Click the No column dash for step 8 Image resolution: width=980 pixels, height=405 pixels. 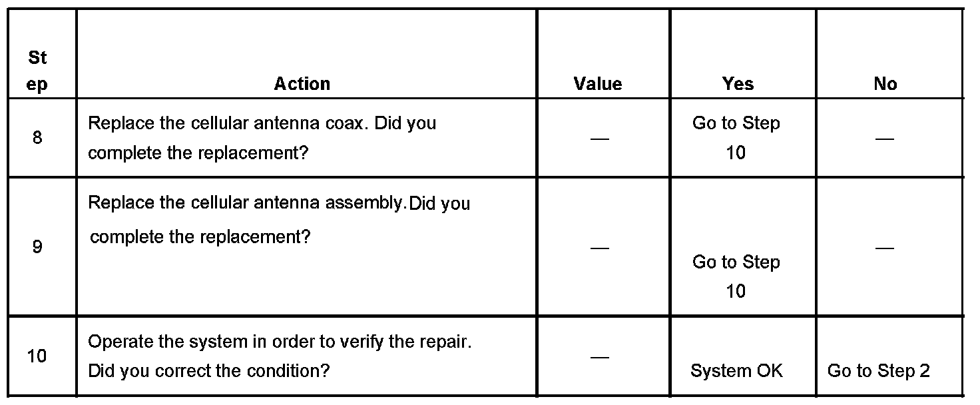884,139
